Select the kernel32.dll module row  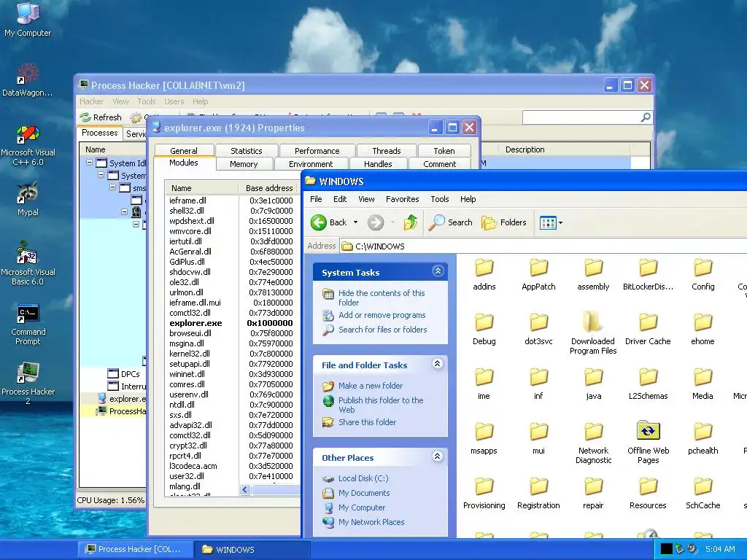coord(231,354)
